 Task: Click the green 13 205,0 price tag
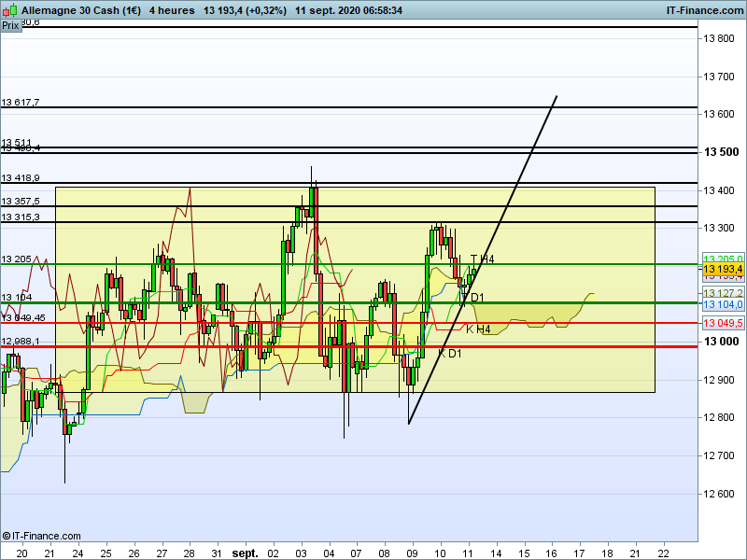(x=723, y=259)
